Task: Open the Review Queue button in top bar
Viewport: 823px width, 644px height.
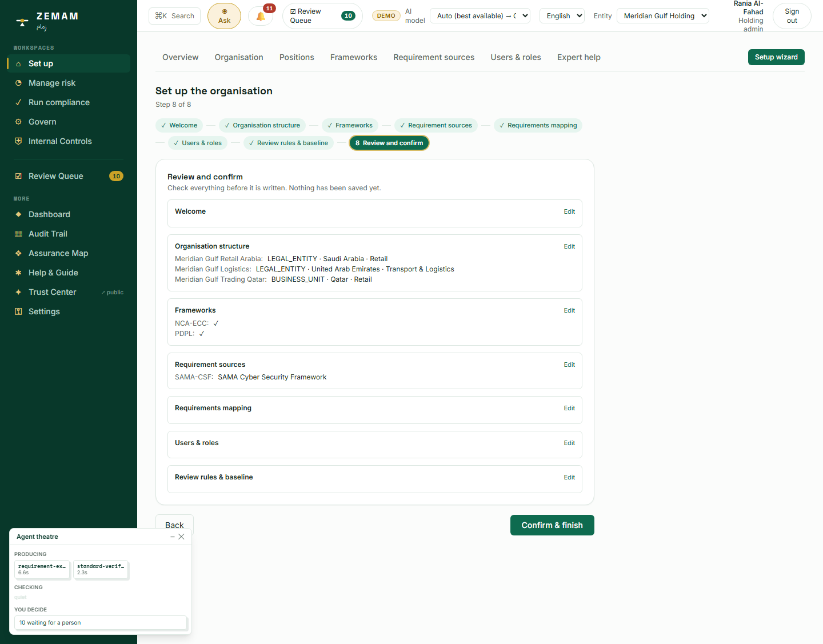Action: tap(322, 16)
